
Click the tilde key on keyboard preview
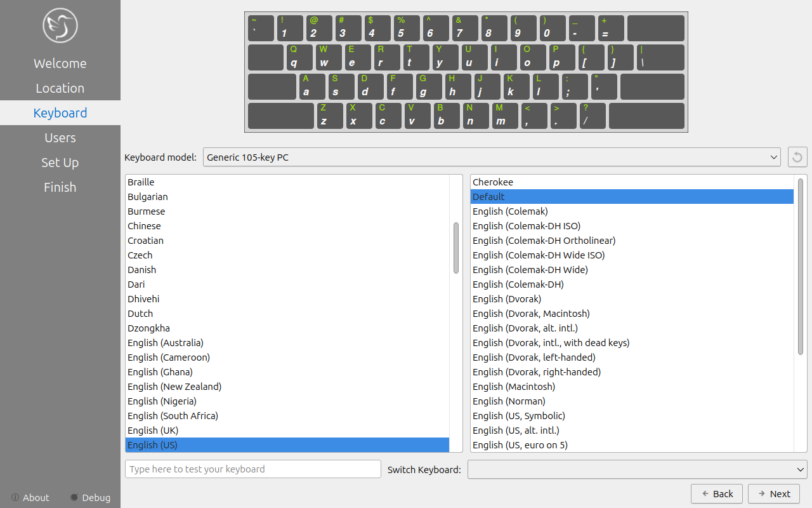pyautogui.click(x=261, y=28)
